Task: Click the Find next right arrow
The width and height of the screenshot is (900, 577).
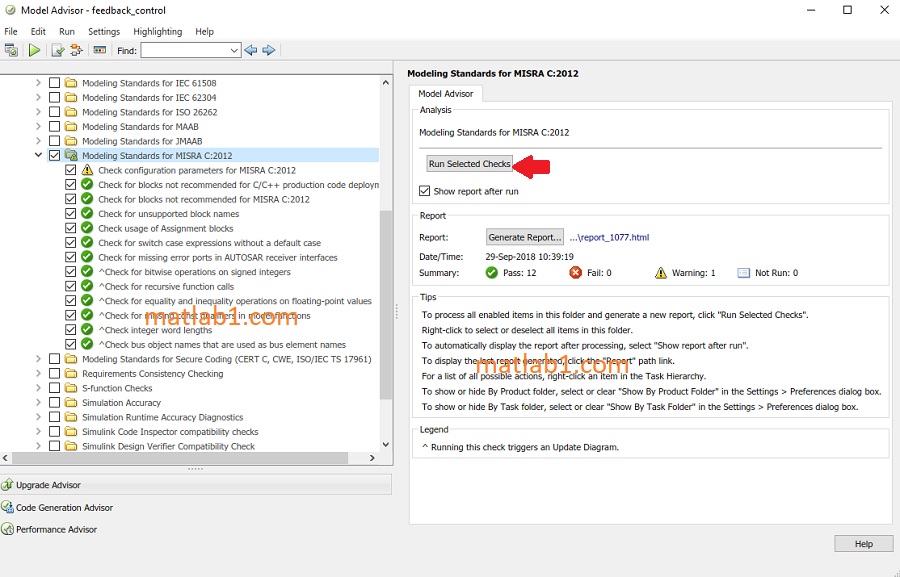Action: coord(269,51)
